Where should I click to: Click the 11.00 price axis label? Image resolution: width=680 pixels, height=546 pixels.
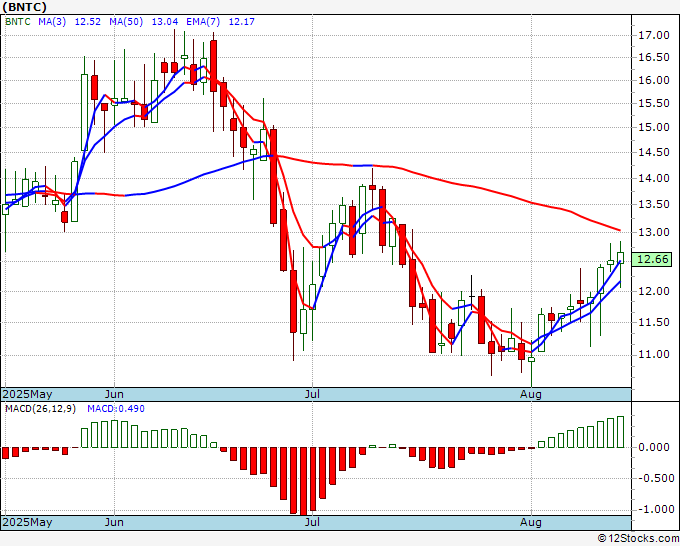tap(654, 355)
